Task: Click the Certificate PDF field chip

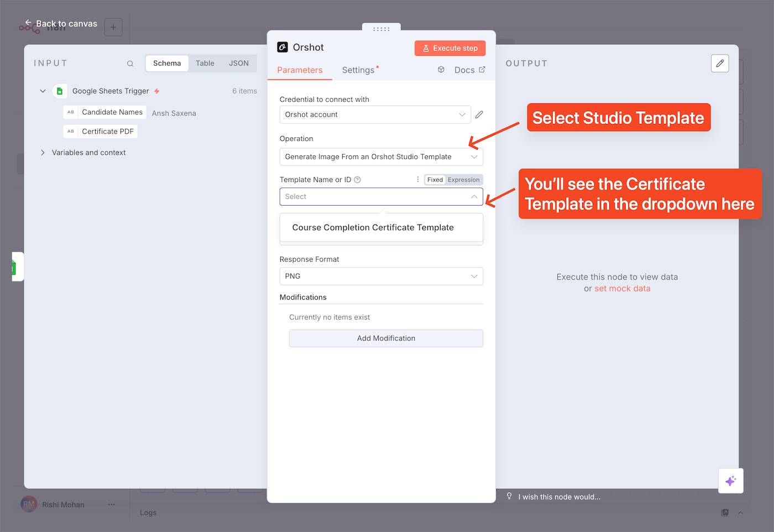Action: 100,132
